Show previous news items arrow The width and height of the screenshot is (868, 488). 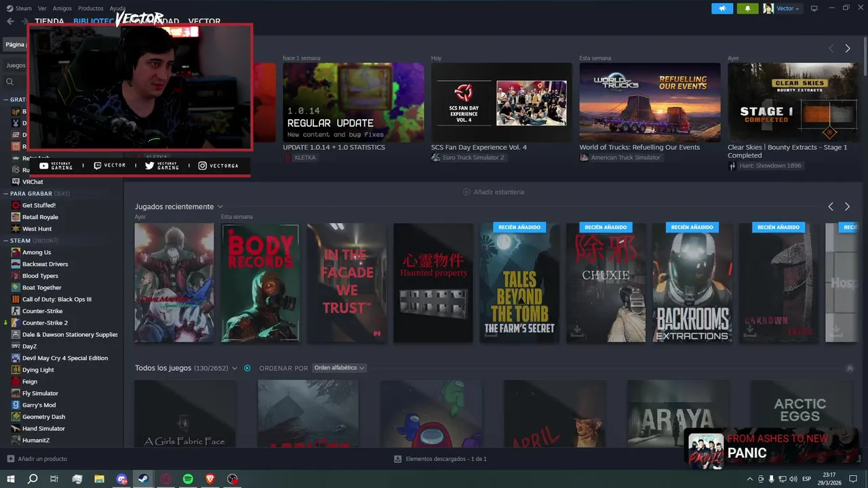click(x=831, y=48)
